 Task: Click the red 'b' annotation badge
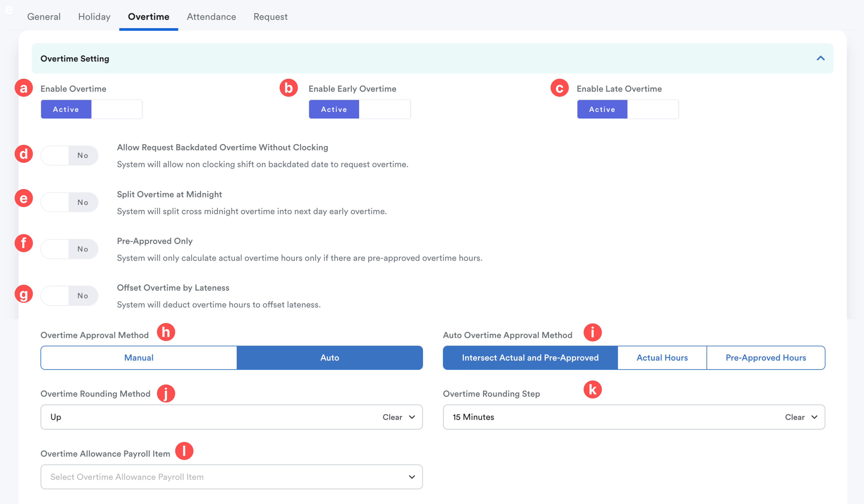[288, 88]
